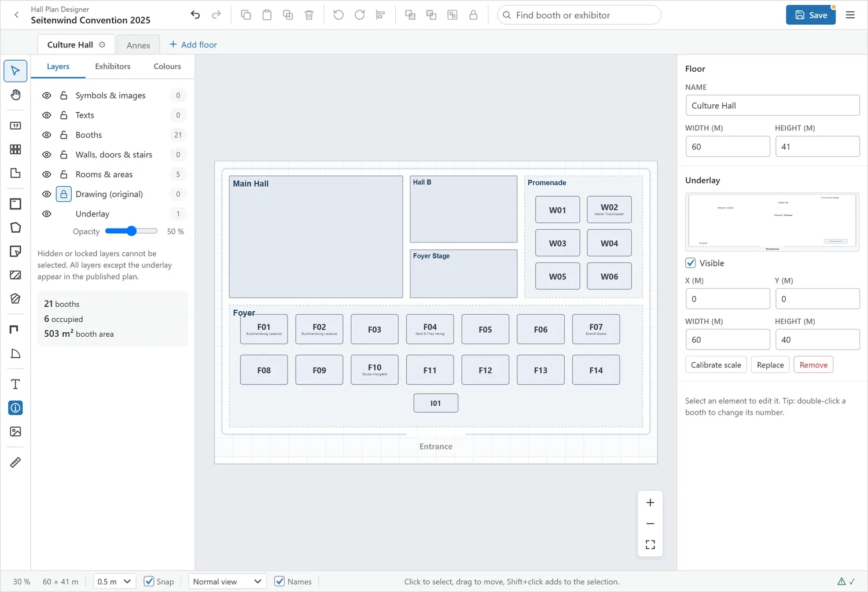Uncheck the Snap checkbox

tap(149, 582)
